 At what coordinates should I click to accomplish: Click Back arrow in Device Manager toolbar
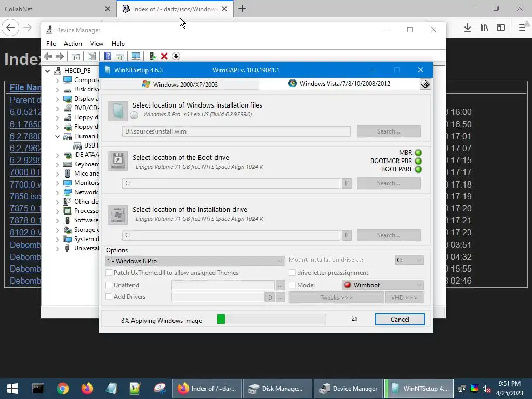point(48,56)
